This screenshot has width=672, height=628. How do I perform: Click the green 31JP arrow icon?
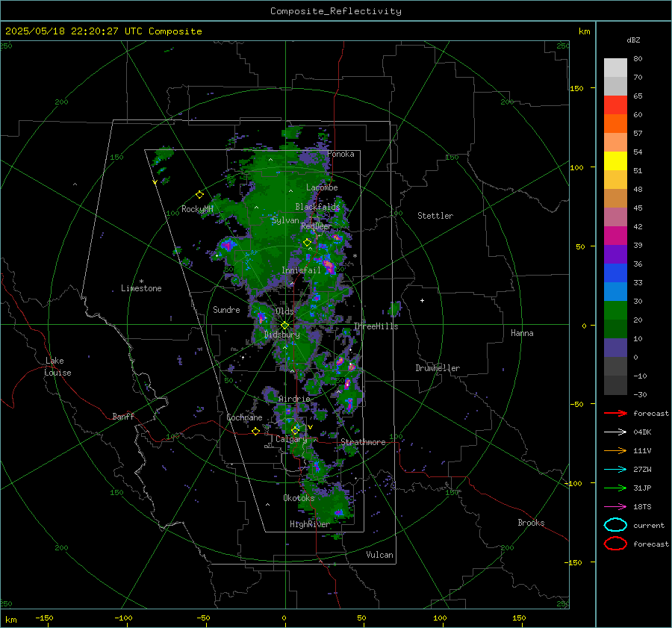[615, 488]
